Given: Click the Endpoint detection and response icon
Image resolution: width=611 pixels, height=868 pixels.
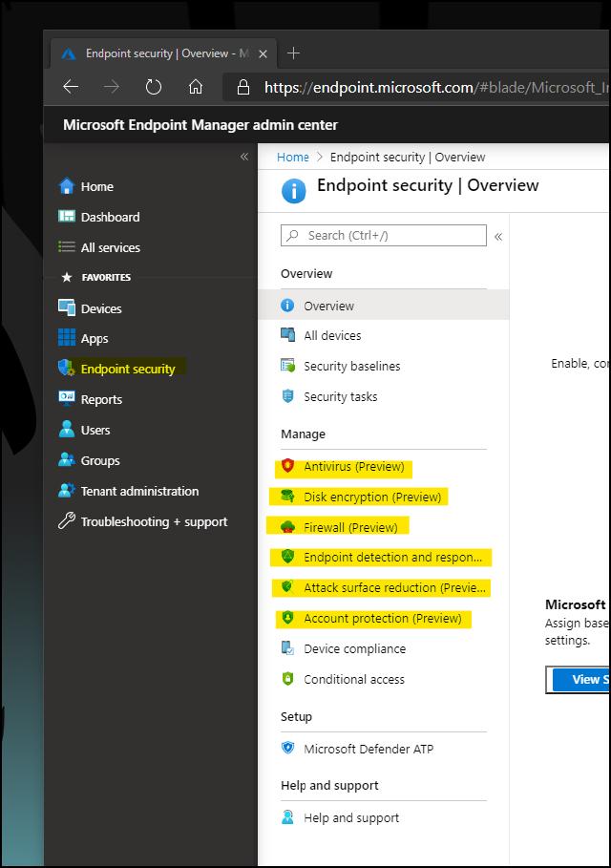Looking at the screenshot, I should point(287,557).
